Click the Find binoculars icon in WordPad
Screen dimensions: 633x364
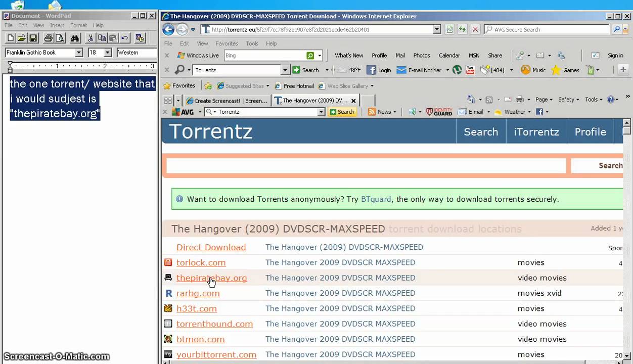click(75, 38)
